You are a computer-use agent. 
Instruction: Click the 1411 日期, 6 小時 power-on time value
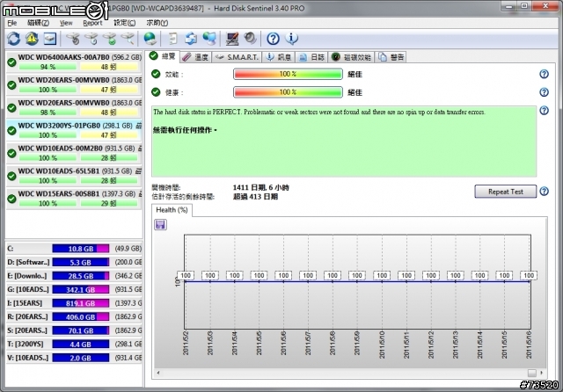pyautogui.click(x=261, y=187)
